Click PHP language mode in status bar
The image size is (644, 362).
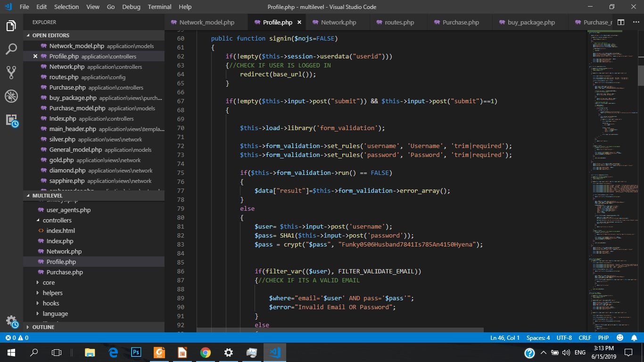(603, 337)
